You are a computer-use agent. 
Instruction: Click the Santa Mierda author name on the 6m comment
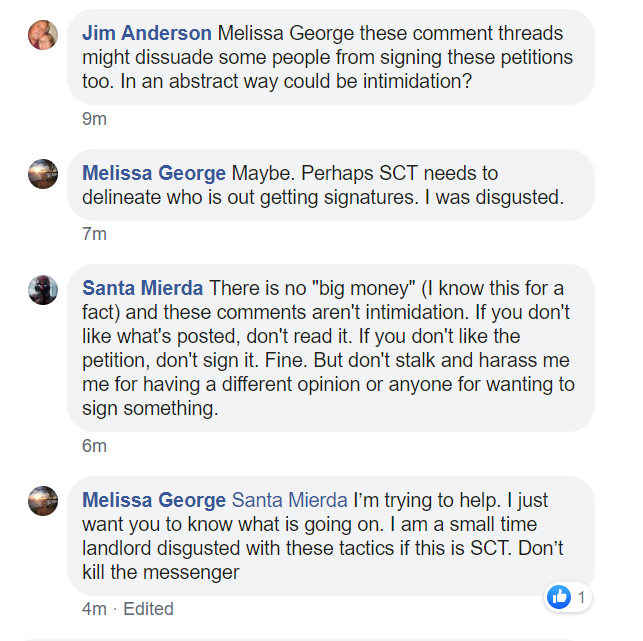pyautogui.click(x=143, y=289)
